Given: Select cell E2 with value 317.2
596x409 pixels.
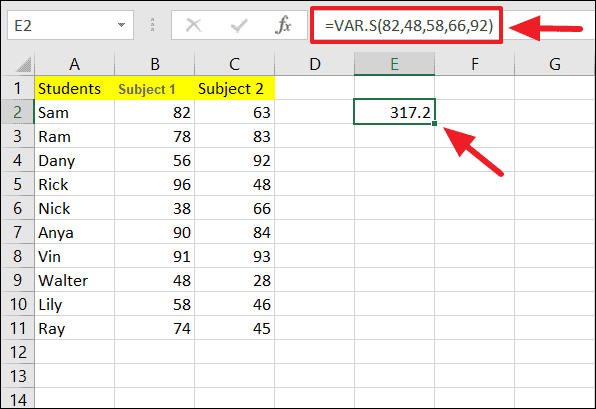Looking at the screenshot, I should click(394, 112).
